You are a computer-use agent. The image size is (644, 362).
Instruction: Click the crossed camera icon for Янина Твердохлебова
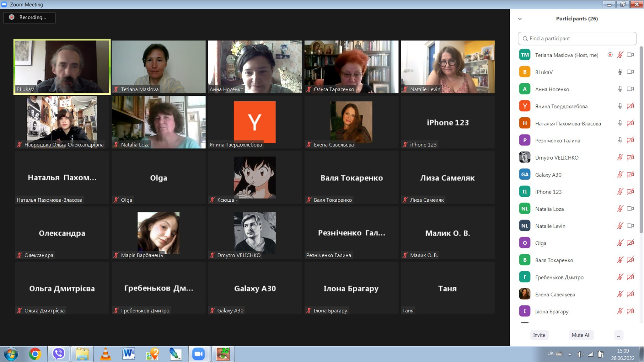point(630,106)
